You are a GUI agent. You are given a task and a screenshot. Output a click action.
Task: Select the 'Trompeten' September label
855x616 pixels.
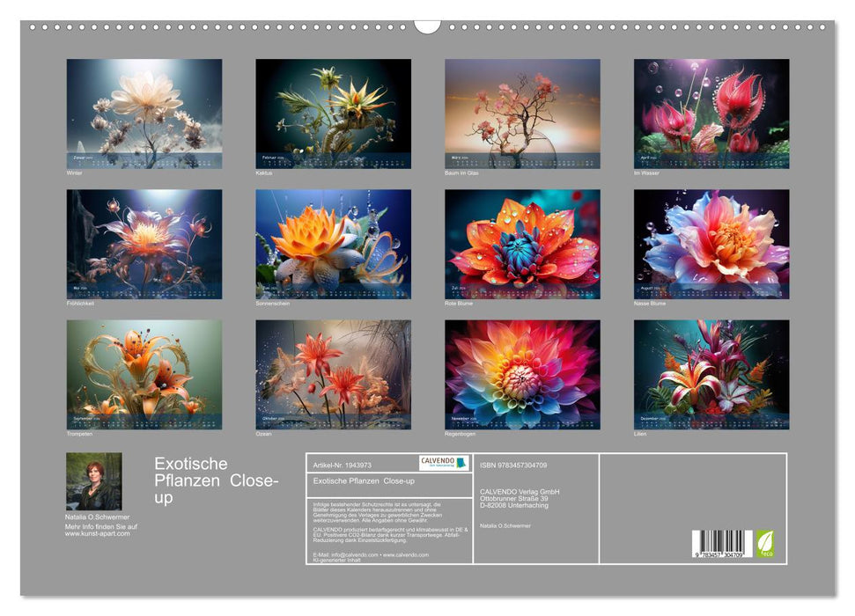click(x=81, y=432)
